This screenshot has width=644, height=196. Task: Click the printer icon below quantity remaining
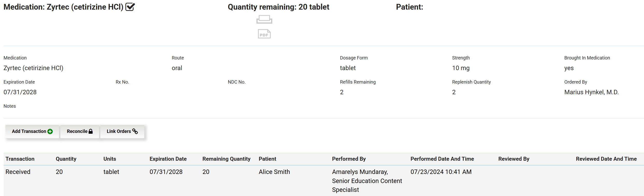click(264, 19)
